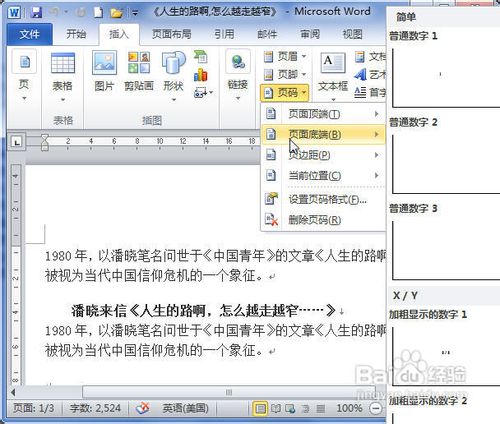Open a file using the folder icon
The image size is (500, 424).
point(117,13)
